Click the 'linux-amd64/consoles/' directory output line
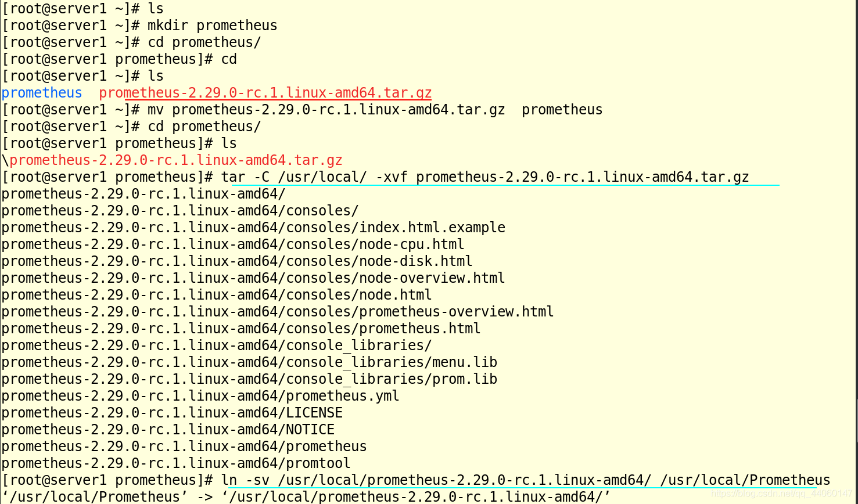 [180, 211]
